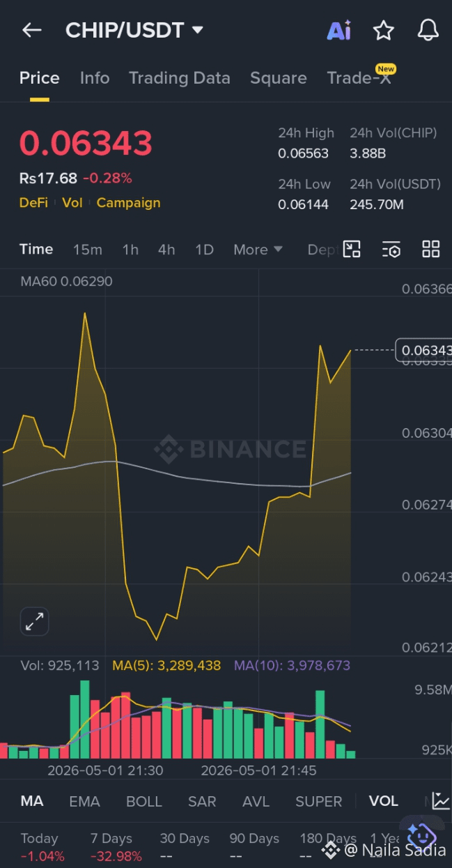This screenshot has height=868, width=452.
Task: Switch to the Price tab
Action: 39,78
